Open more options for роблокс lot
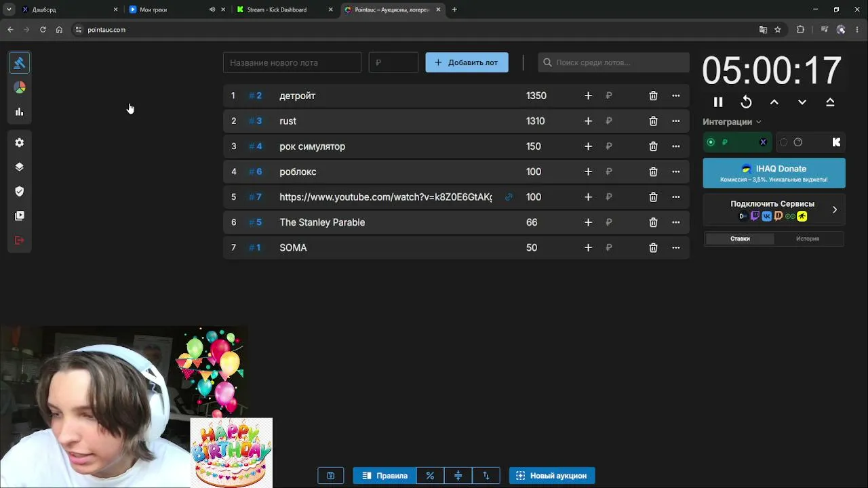 [x=675, y=171]
